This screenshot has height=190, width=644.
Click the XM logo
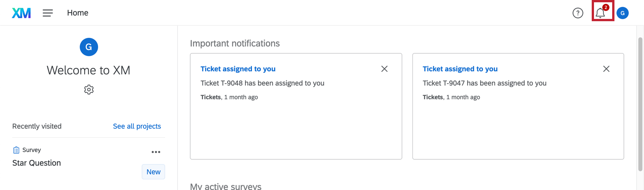(x=21, y=13)
